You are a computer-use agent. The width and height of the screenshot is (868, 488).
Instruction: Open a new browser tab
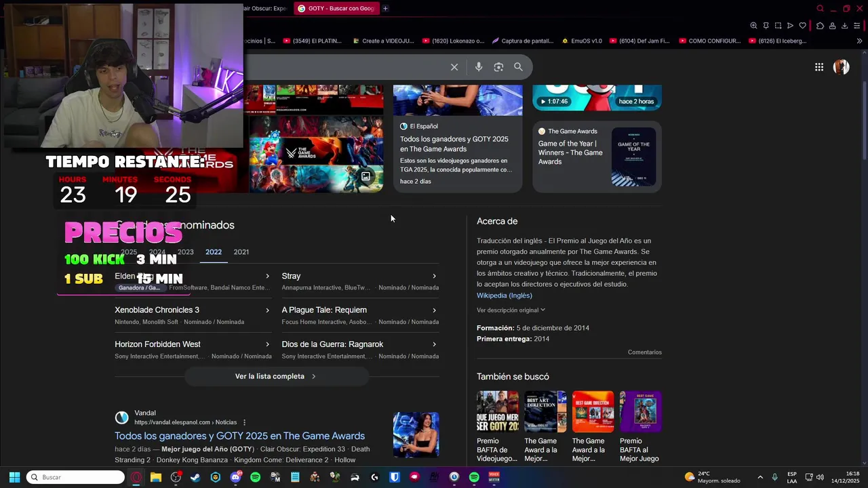pyautogui.click(x=385, y=8)
